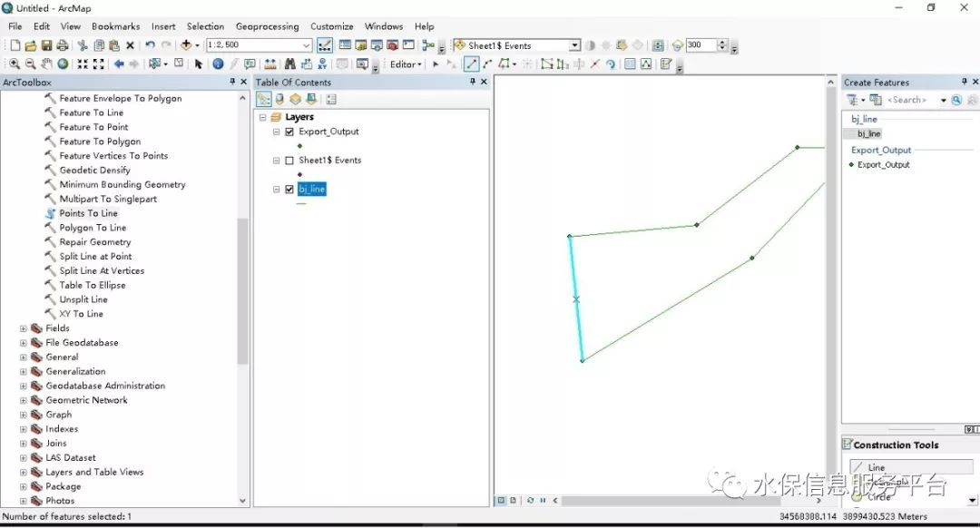This screenshot has height=528, width=980.
Task: Open Table Of Contents options icon
Action: pyautogui.click(x=331, y=100)
